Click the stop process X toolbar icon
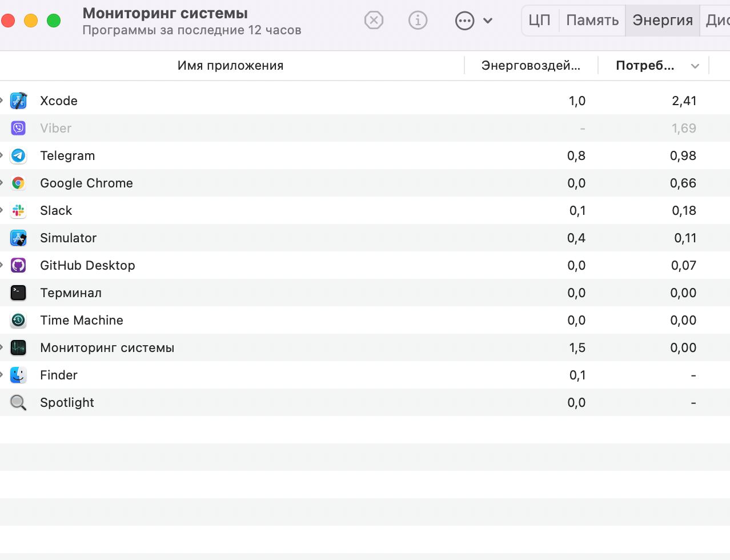 [374, 21]
